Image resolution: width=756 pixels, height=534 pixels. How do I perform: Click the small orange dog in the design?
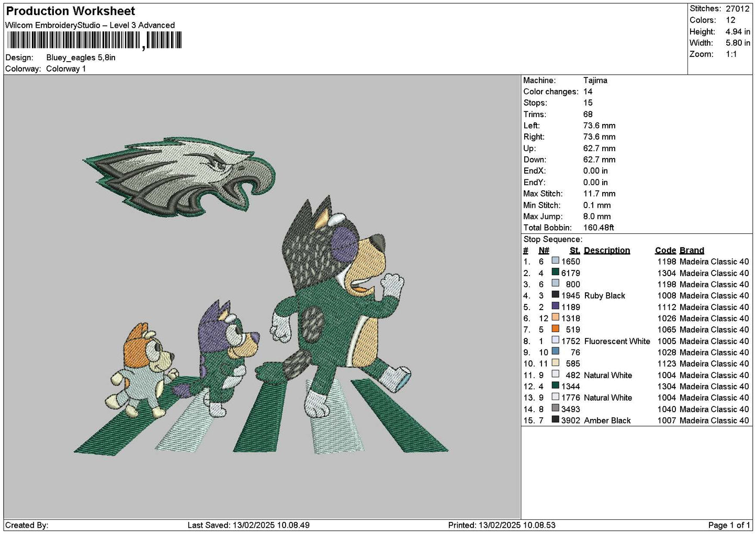pos(142,370)
